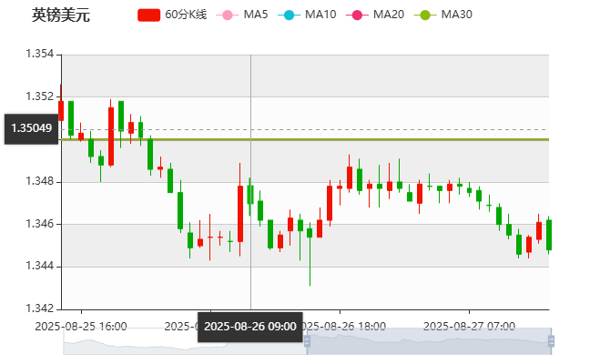Click the left data zoom slider handle
Image resolution: width=610 pixels, height=364 pixels.
click(307, 341)
